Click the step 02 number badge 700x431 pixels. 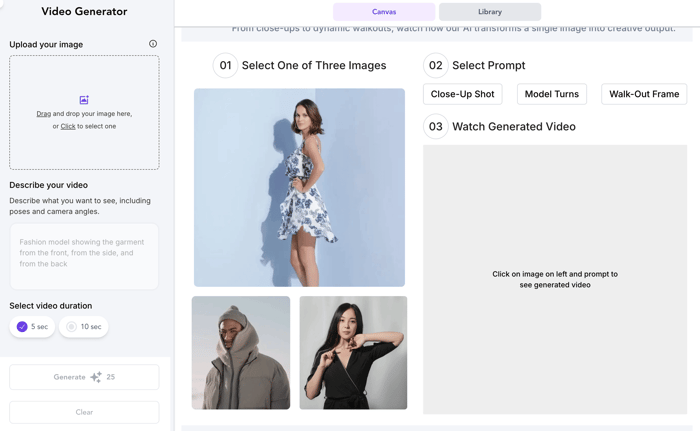coord(435,66)
